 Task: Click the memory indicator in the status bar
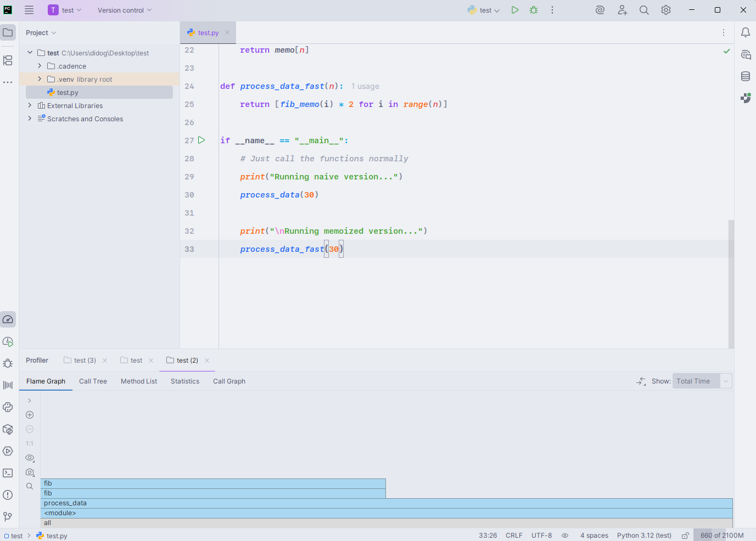point(721,536)
